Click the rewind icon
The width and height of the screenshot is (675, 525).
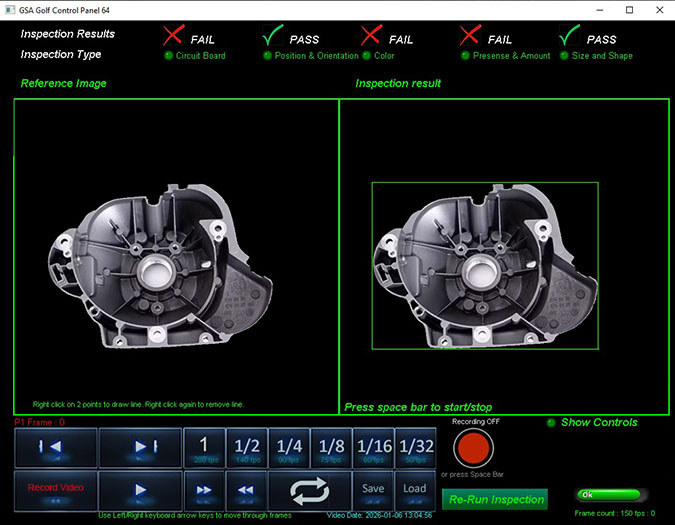tap(245, 490)
